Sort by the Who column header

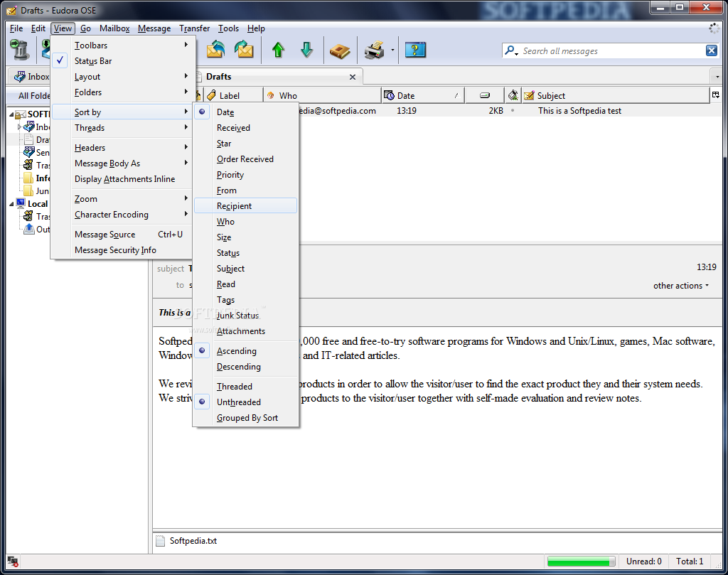(x=322, y=96)
